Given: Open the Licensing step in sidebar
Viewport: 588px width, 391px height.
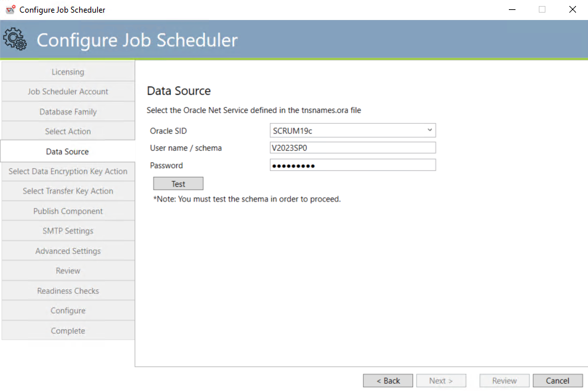Looking at the screenshot, I should pos(68,72).
